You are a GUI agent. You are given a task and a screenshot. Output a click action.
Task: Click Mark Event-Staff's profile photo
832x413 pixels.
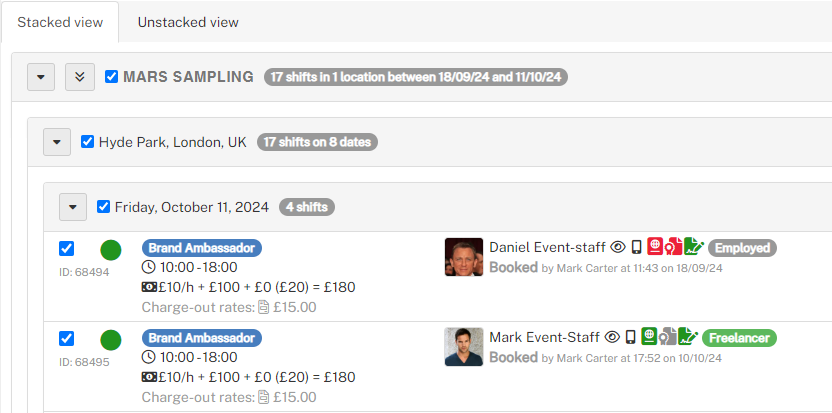click(464, 347)
